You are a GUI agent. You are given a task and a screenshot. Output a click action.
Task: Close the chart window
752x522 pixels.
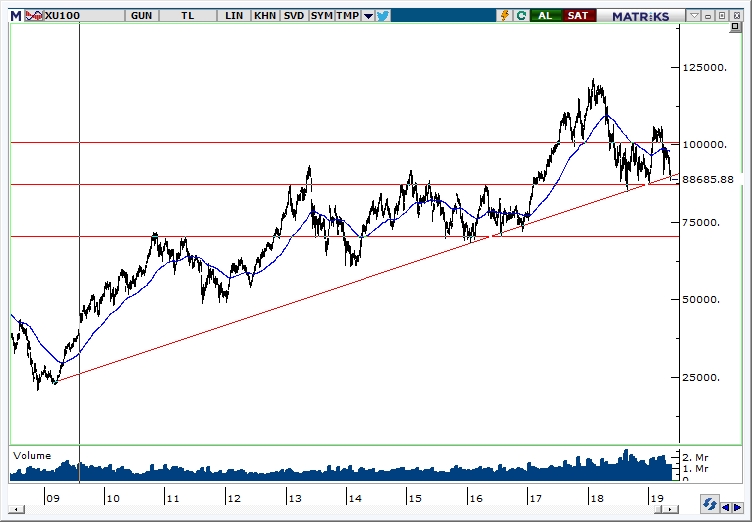click(x=736, y=16)
